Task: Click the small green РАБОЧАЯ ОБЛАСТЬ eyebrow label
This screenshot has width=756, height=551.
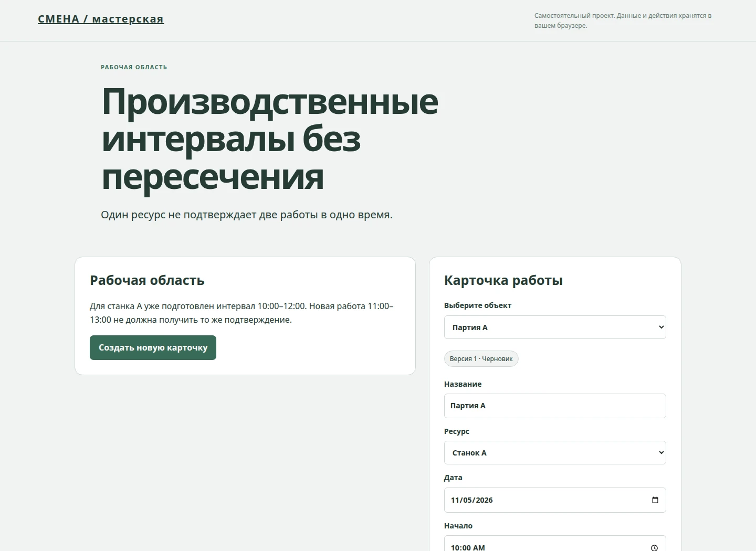Action: [134, 67]
